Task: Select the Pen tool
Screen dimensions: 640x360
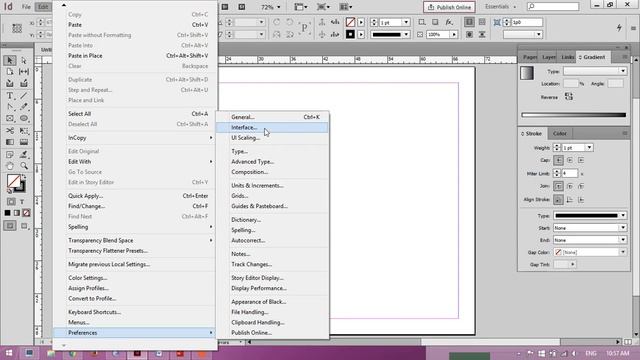Action: (10, 107)
